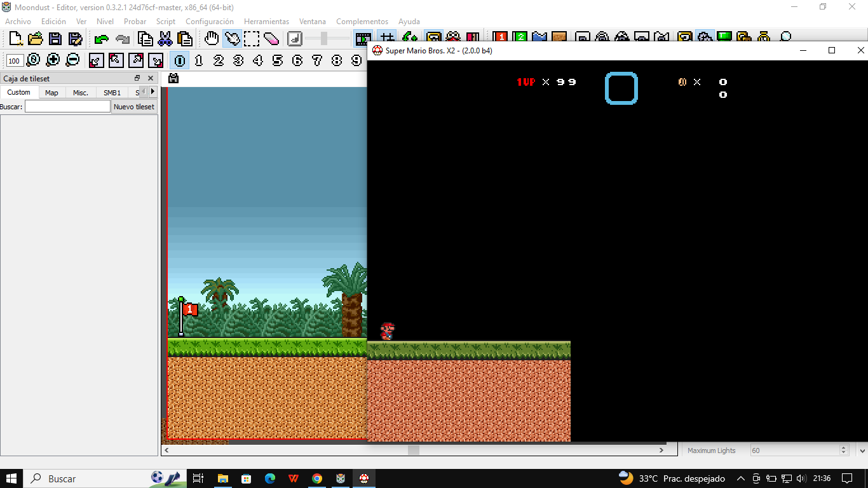Open the Windows Start menu
868x488 pixels.
coord(11,478)
